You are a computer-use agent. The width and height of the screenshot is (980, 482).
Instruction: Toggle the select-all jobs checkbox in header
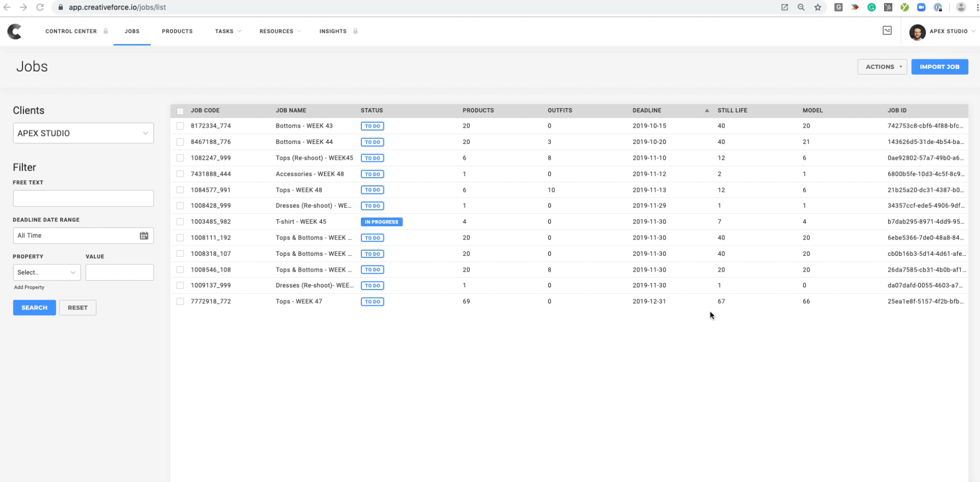[x=180, y=111]
